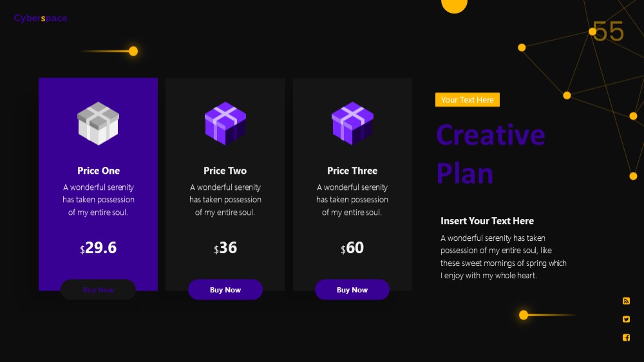
Task: Click the Insert Your Text Here heading
Action: click(487, 221)
